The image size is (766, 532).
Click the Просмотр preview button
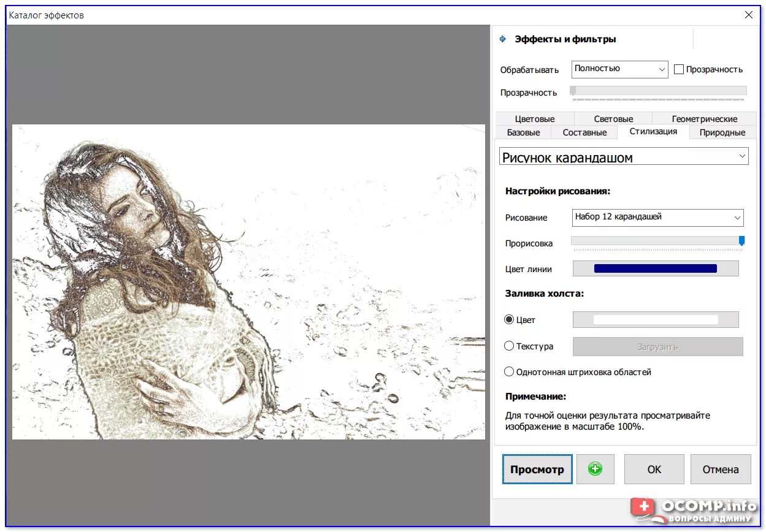pos(537,469)
